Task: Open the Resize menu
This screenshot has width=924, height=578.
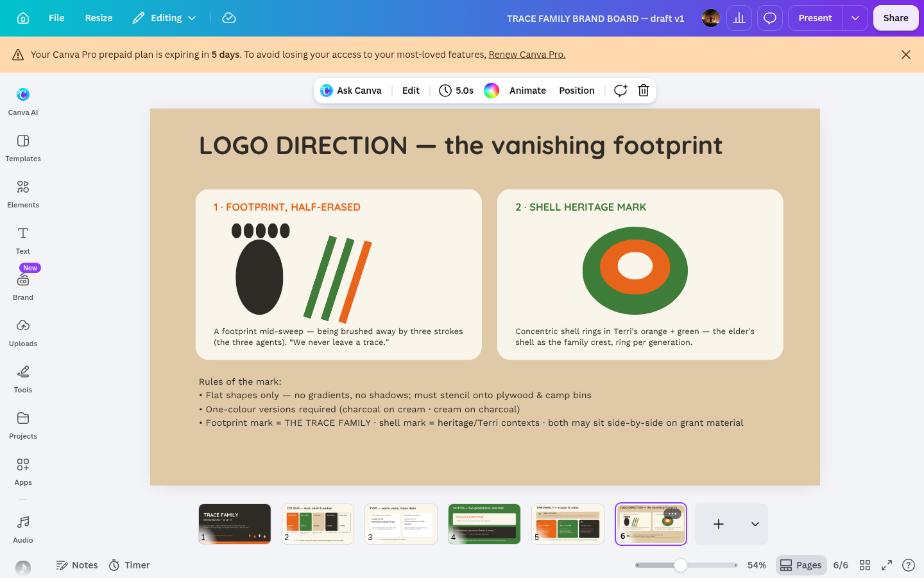Action: tap(99, 18)
